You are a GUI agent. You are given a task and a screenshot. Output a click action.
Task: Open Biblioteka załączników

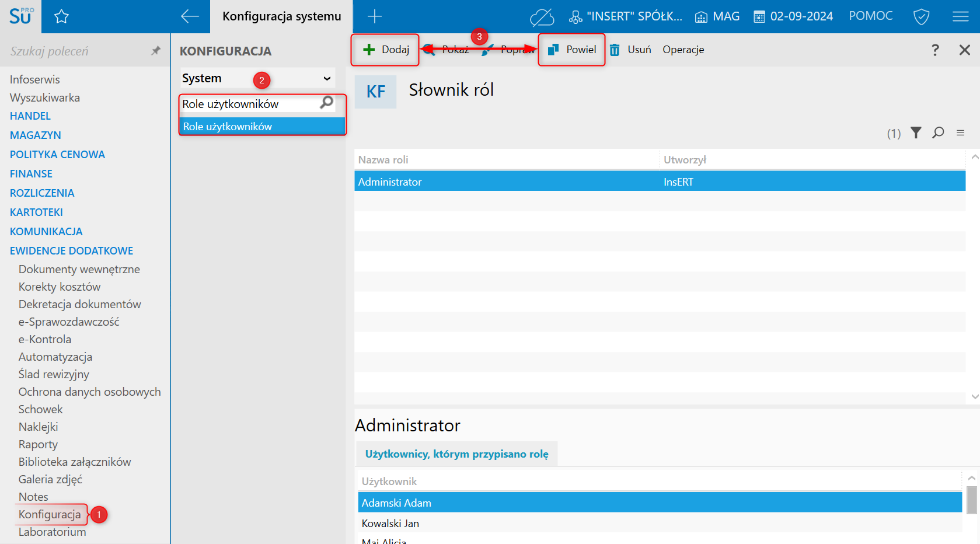[x=75, y=462]
